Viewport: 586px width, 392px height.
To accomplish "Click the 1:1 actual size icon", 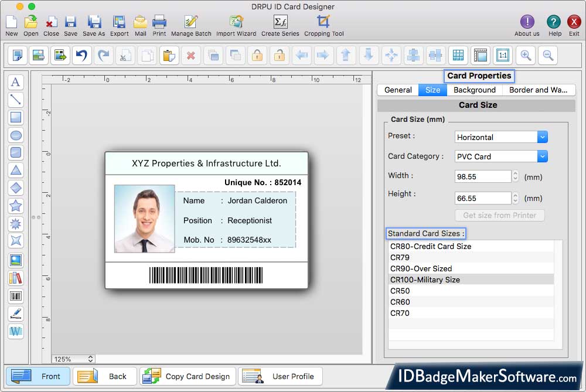I will point(503,56).
